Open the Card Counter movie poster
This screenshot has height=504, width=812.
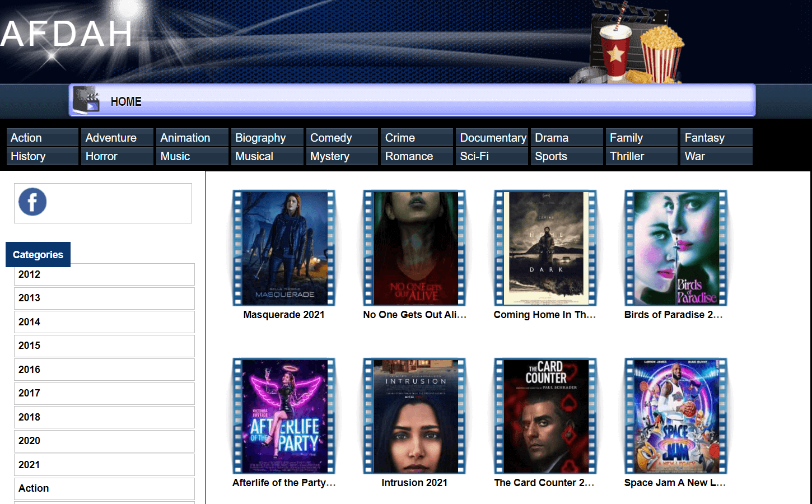pyautogui.click(x=545, y=416)
